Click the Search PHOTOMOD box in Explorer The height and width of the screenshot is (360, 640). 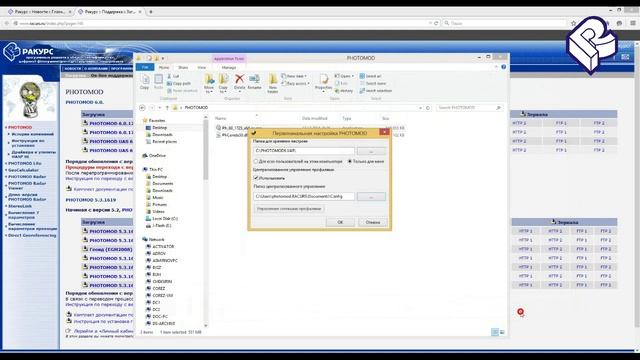tap(469, 108)
